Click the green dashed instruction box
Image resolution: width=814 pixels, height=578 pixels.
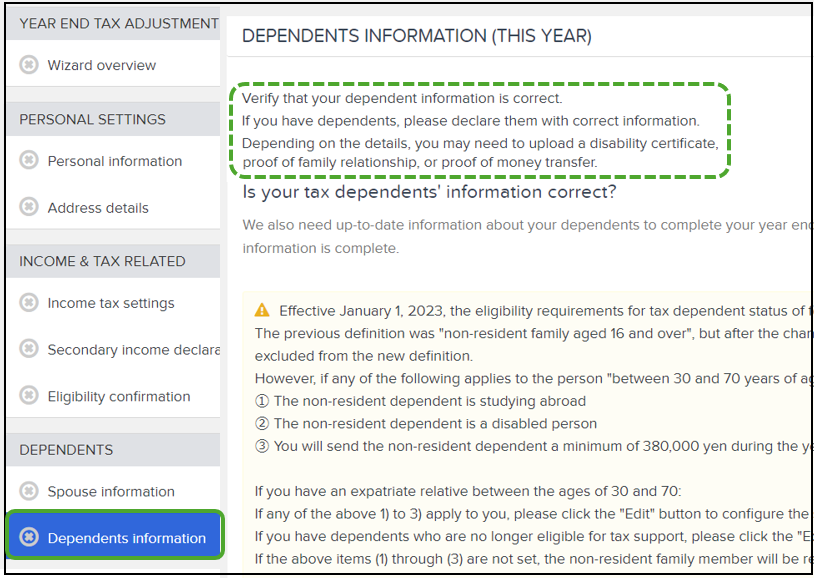coord(480,130)
